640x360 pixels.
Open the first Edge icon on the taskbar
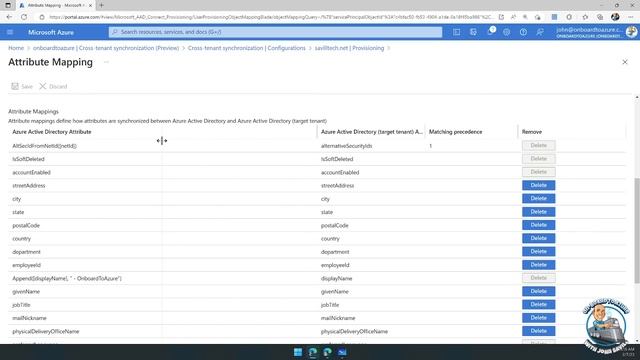(313, 352)
